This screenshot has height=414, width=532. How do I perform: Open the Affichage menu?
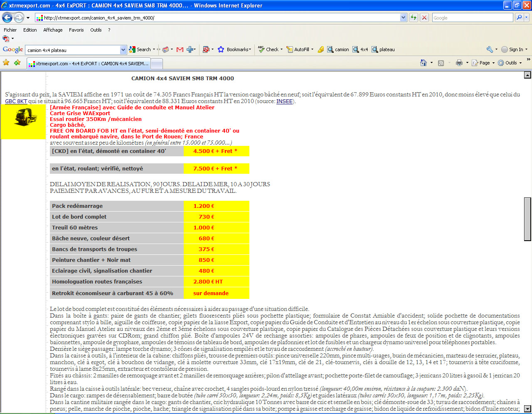click(x=53, y=30)
